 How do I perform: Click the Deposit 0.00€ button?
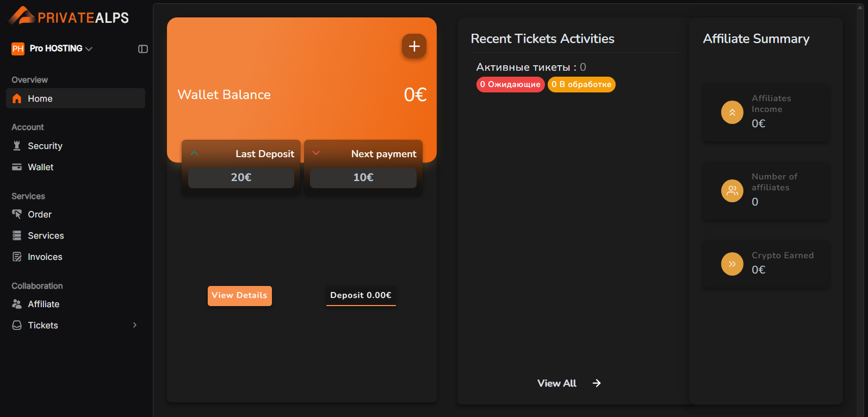[x=361, y=296]
